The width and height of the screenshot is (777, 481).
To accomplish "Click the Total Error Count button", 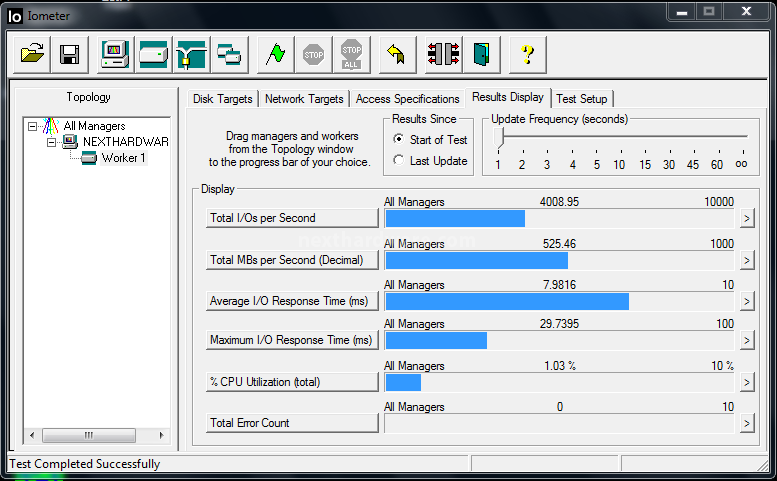I will (x=292, y=424).
